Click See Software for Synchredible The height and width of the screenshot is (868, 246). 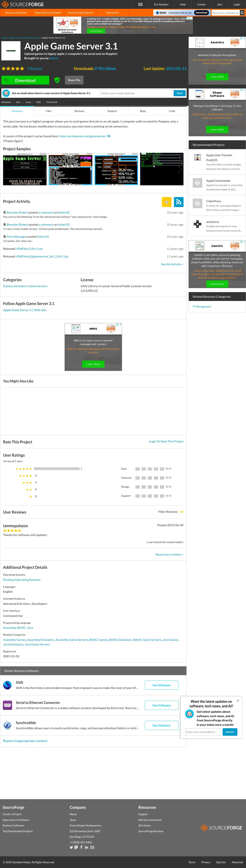[162, 725]
